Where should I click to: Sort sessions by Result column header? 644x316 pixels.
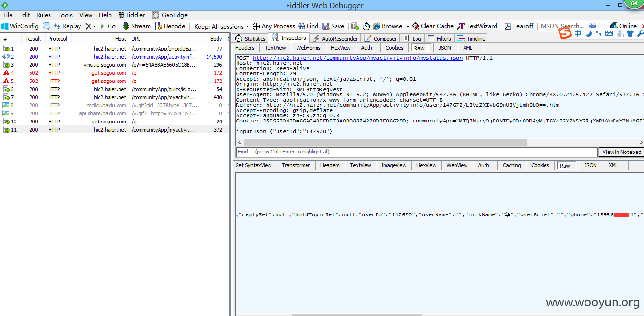(x=33, y=39)
